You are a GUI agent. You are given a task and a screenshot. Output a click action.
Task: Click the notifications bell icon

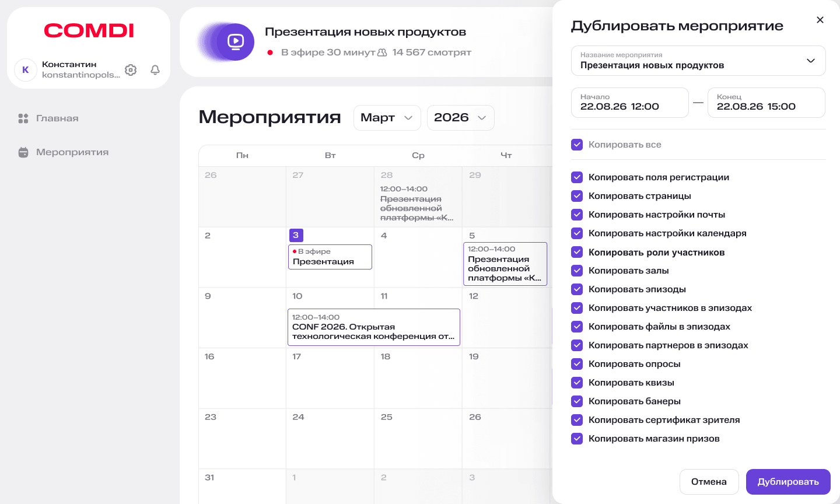pos(155,70)
